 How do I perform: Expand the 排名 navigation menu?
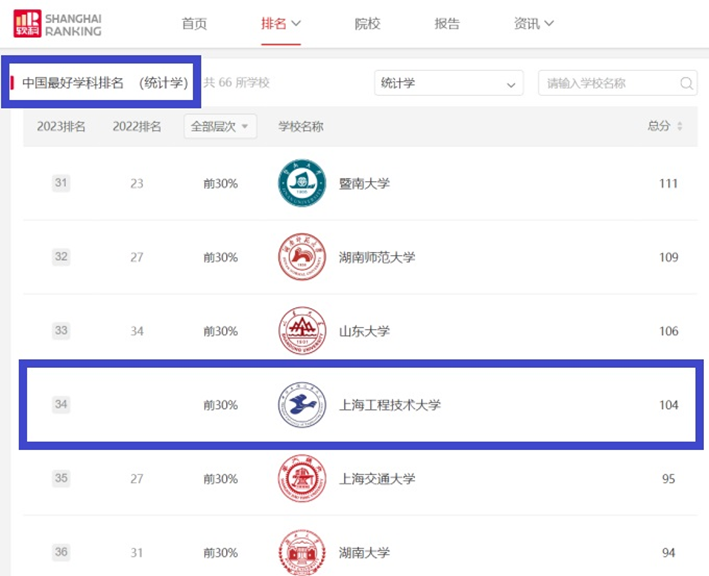coord(281,24)
